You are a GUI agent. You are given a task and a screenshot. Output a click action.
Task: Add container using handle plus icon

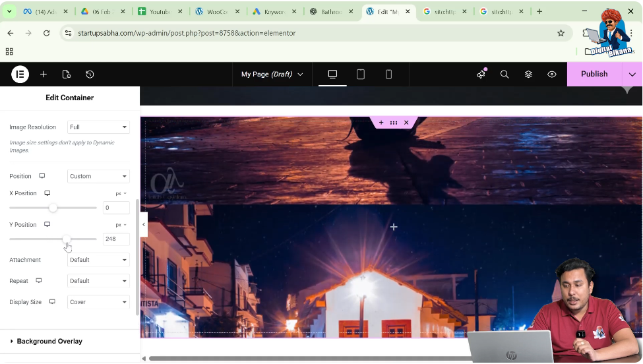pos(381,123)
